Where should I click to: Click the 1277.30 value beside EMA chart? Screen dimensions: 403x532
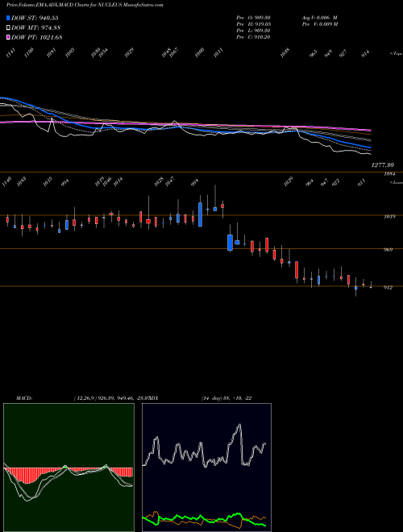383,165
